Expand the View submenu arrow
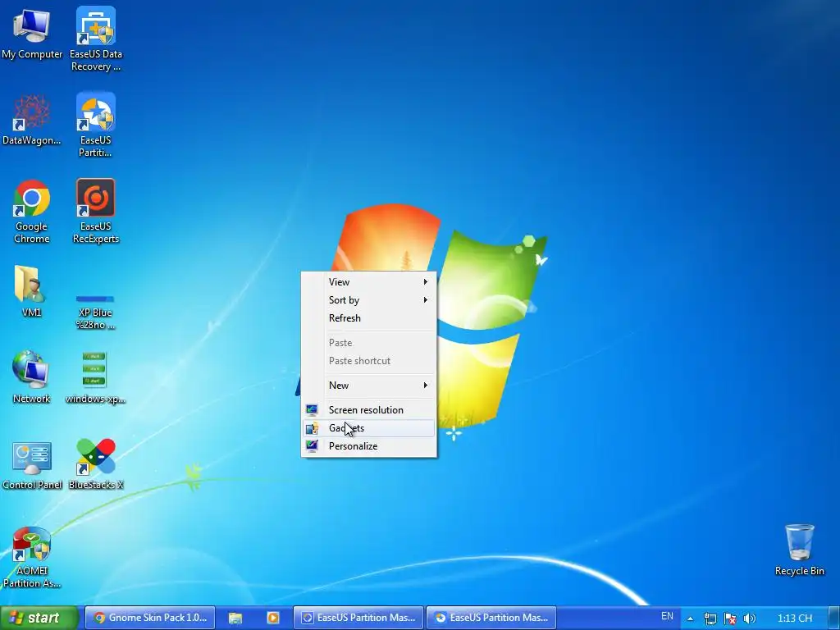This screenshot has height=630, width=840. click(426, 282)
